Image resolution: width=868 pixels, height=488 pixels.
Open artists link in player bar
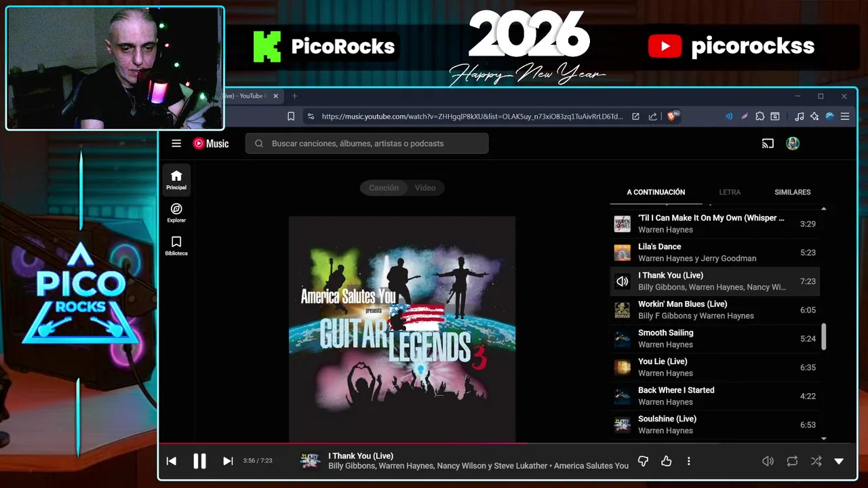(x=439, y=466)
